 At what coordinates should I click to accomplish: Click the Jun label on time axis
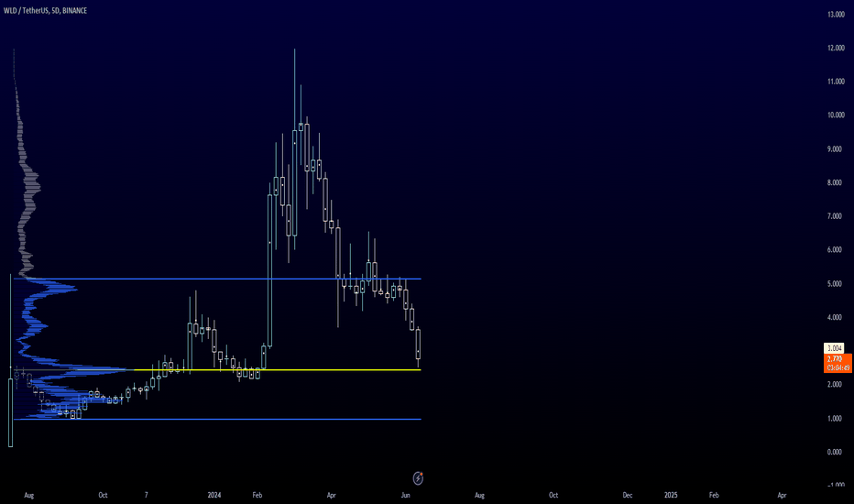[405, 495]
